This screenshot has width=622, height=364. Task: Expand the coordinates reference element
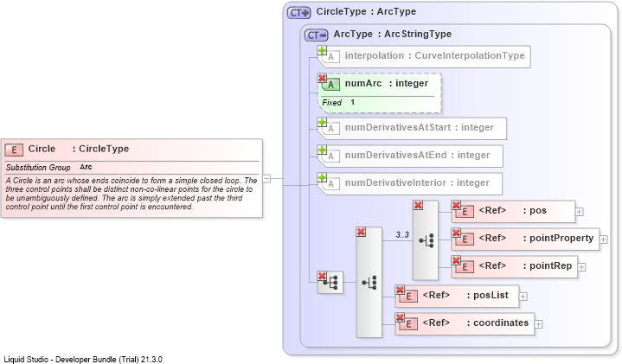tap(538, 324)
